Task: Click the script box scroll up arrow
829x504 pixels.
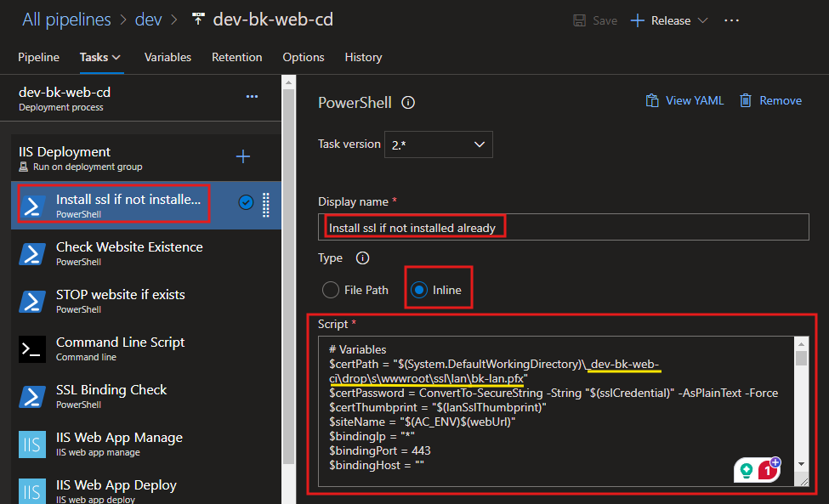Action: pyautogui.click(x=802, y=343)
